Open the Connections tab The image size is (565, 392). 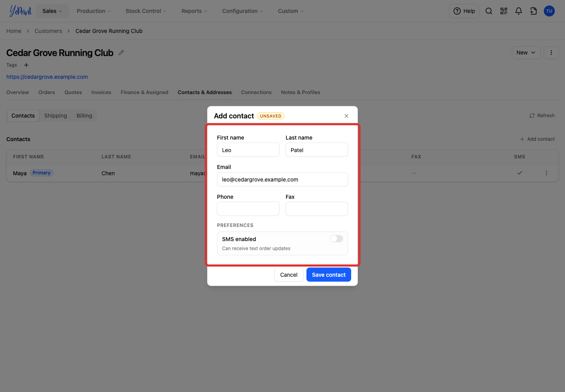pyautogui.click(x=256, y=93)
